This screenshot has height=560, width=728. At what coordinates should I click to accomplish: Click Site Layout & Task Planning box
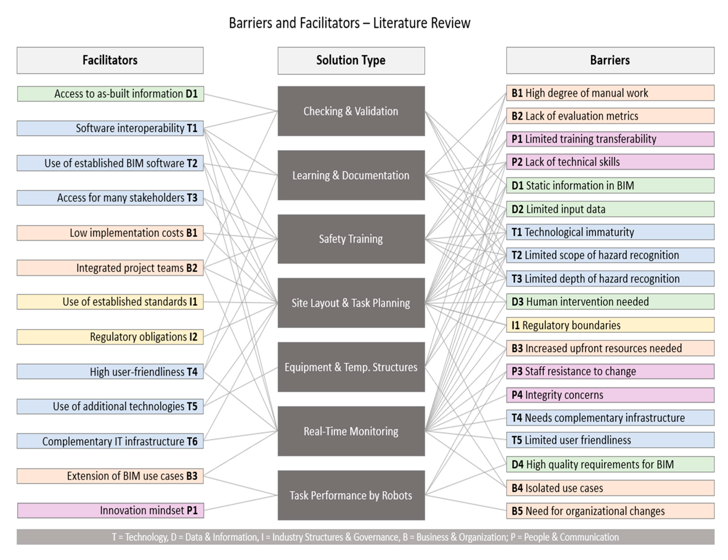pos(351,303)
